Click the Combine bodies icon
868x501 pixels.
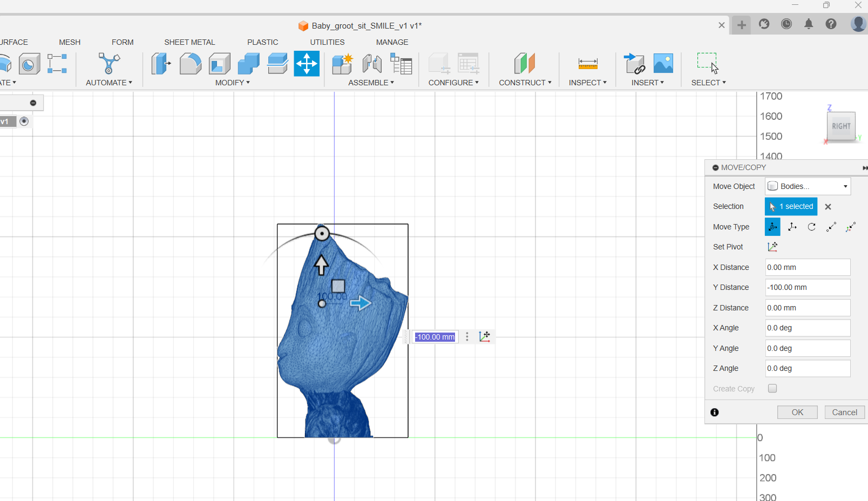pyautogui.click(x=248, y=64)
